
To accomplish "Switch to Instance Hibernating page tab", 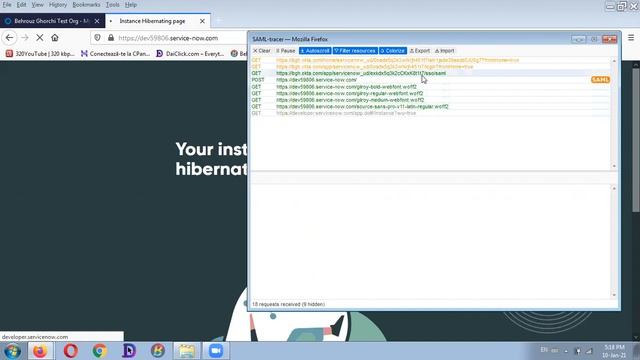I will click(152, 21).
